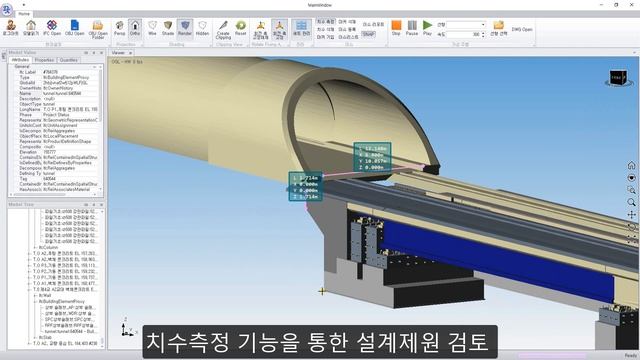Toggle the highlighted rotate axis fix icon

(x=279, y=29)
